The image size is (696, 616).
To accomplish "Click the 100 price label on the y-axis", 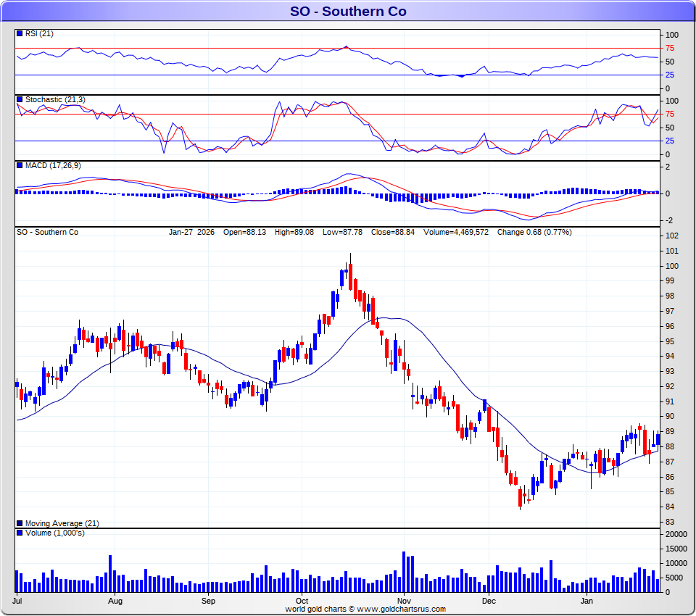I will (672, 266).
